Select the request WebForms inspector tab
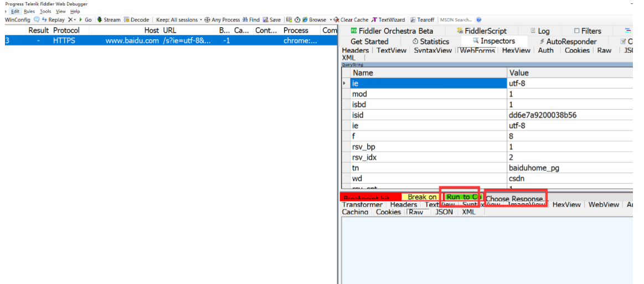This screenshot has height=284, width=644. click(x=477, y=50)
